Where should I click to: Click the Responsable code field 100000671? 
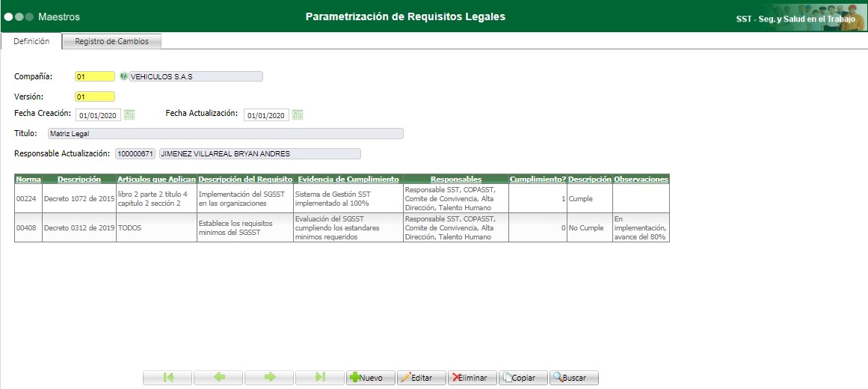(x=135, y=154)
